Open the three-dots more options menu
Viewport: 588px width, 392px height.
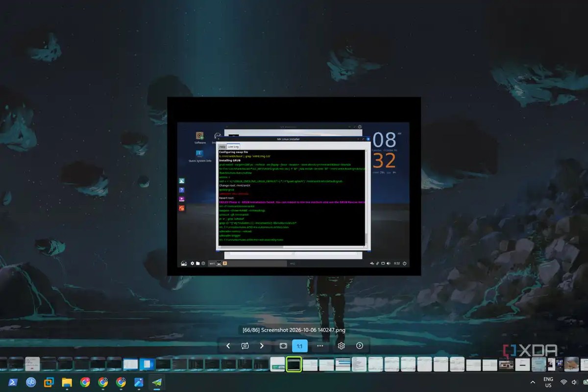click(x=320, y=346)
